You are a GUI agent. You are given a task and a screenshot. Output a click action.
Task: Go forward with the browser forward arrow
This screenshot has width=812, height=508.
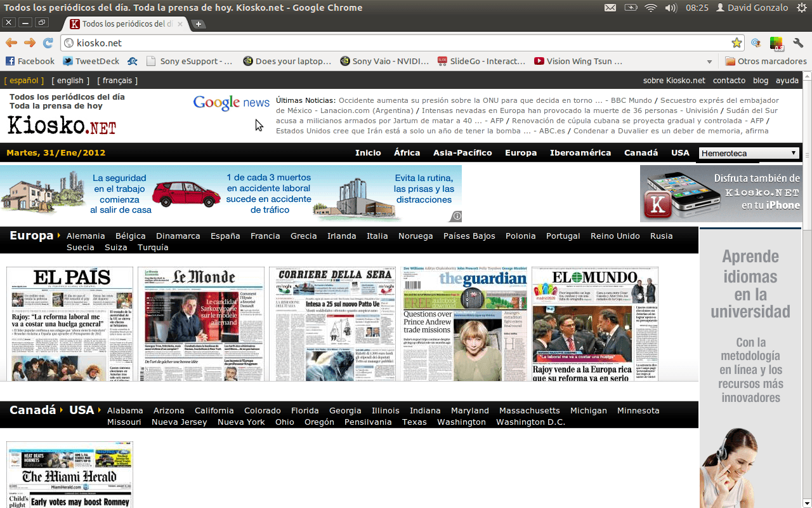30,43
